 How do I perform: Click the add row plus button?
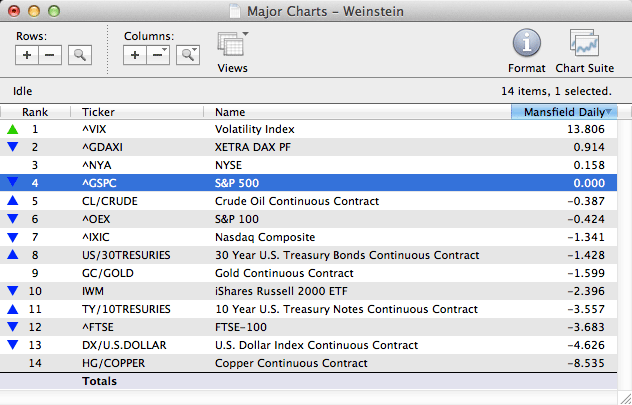27,54
